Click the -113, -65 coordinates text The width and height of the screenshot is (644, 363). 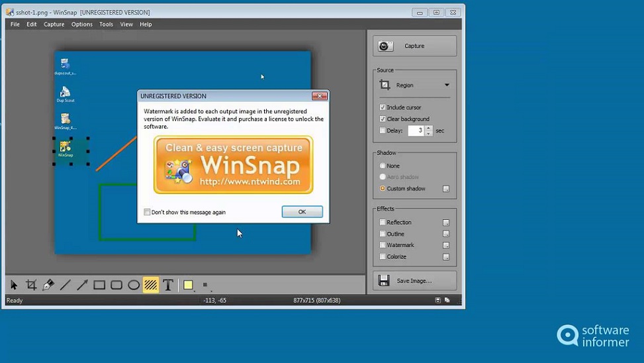[x=215, y=301]
